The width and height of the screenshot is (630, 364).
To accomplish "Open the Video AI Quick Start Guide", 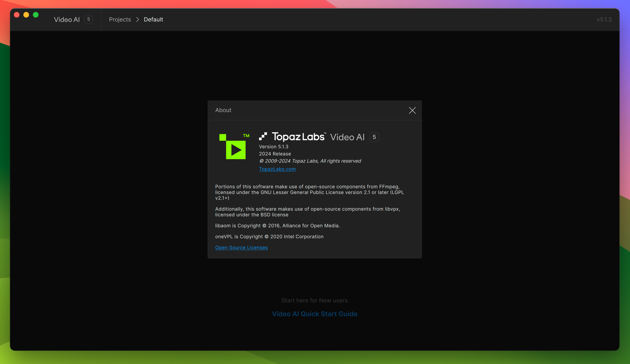I will point(315,314).
